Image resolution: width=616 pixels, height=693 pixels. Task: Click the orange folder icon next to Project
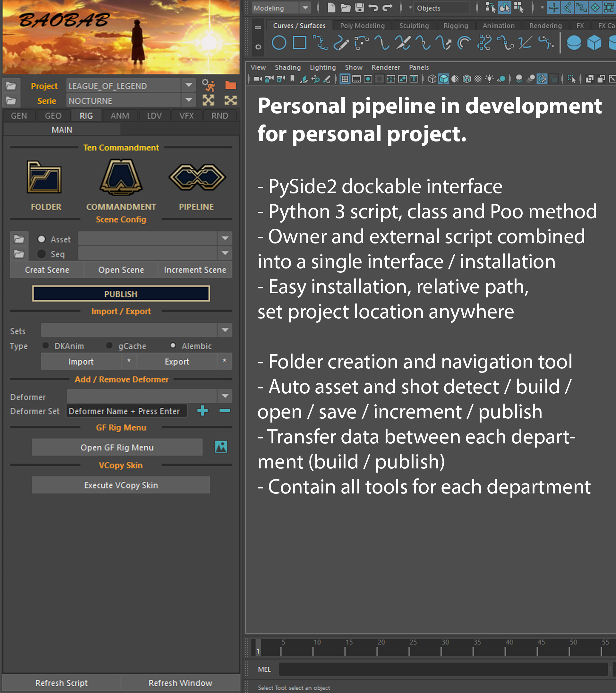(x=231, y=85)
